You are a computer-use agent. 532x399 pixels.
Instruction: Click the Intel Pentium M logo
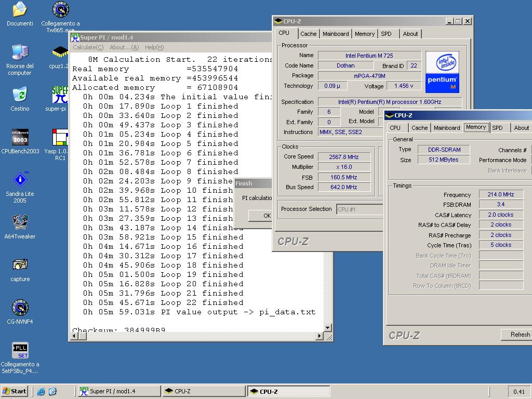point(442,72)
